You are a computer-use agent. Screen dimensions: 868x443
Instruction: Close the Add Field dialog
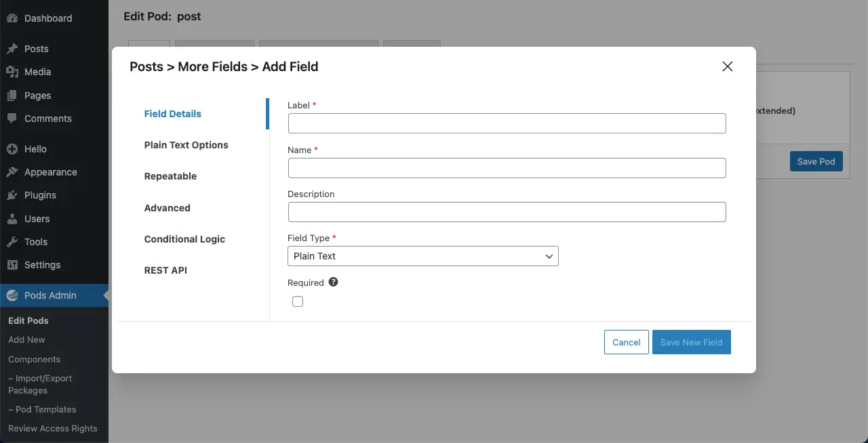coord(728,66)
